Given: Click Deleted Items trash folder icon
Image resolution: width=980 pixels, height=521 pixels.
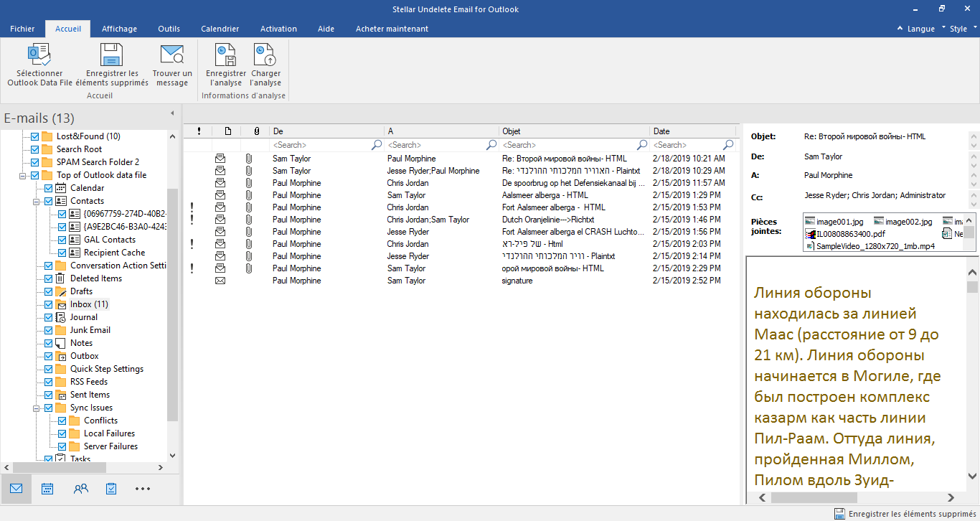Looking at the screenshot, I should click(x=61, y=278).
